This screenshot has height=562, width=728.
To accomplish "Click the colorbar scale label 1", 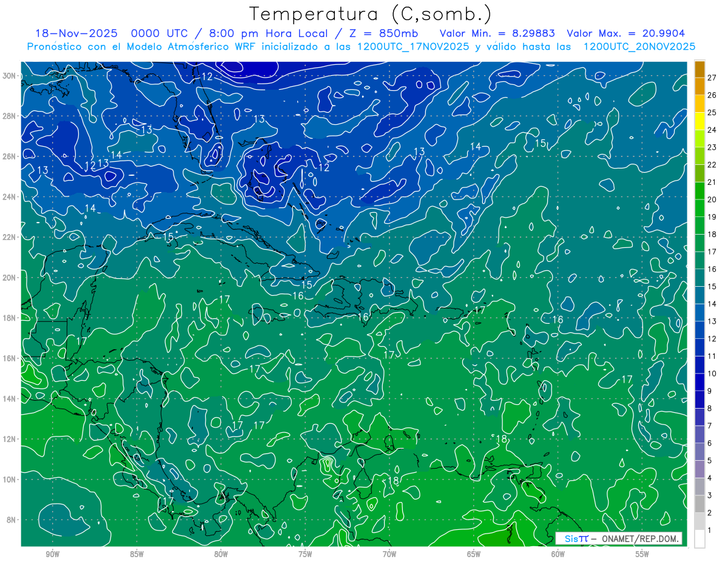I will click(710, 531).
